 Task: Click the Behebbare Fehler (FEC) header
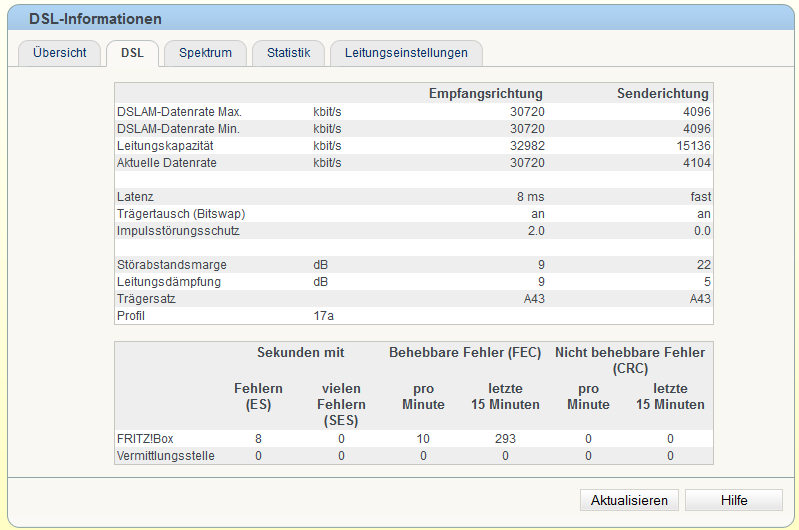(465, 353)
